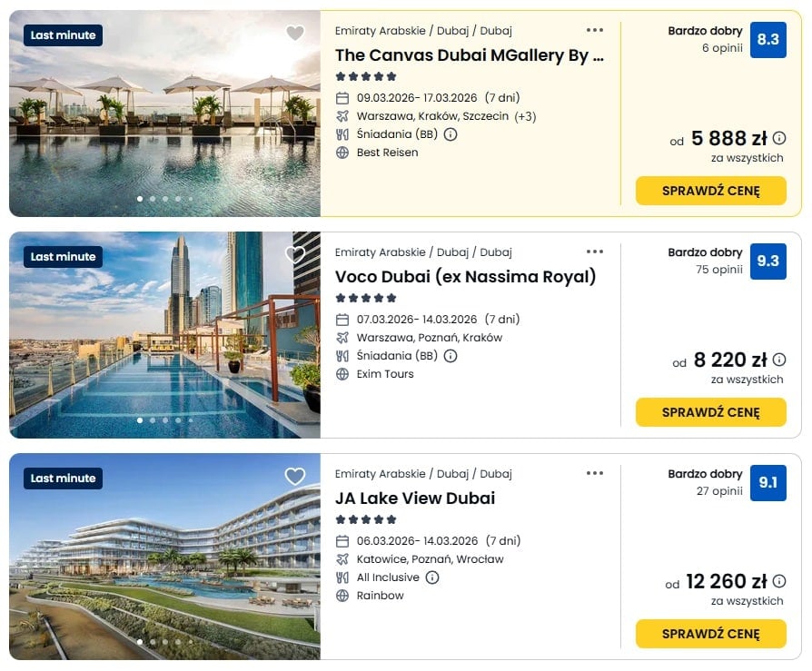
Task: Open more options for Voco Dubai
Action: click(595, 252)
